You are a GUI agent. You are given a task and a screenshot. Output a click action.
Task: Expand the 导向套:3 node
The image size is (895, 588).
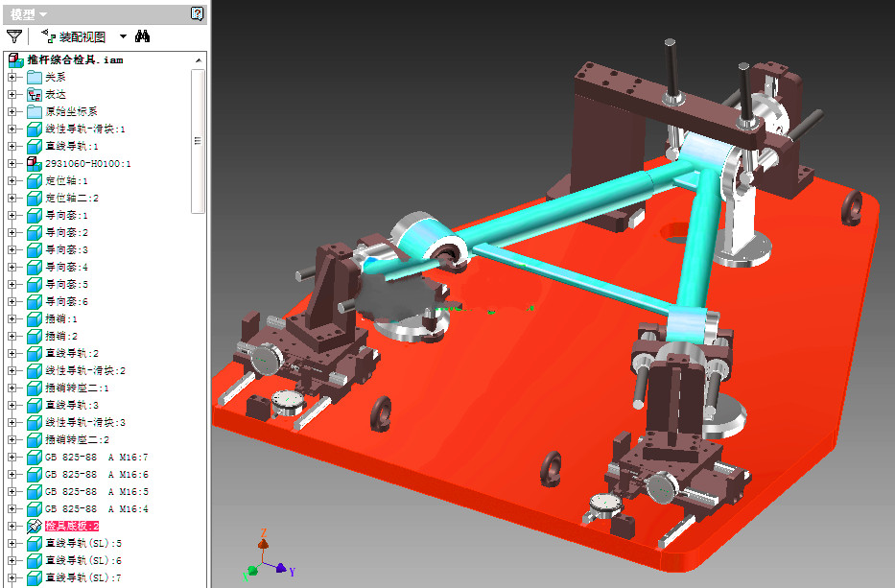pyautogui.click(x=12, y=249)
